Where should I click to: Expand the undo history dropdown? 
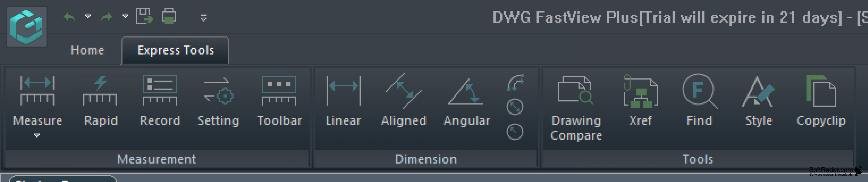88,16
